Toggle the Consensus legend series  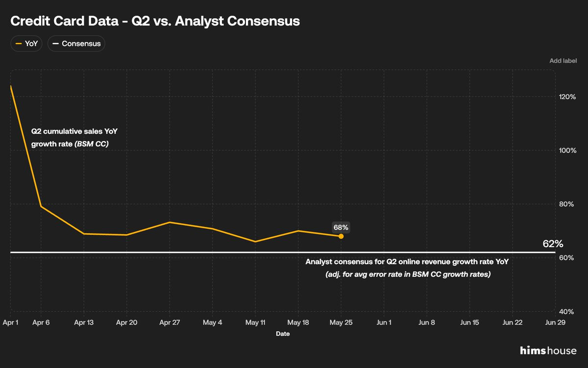pyautogui.click(x=76, y=44)
